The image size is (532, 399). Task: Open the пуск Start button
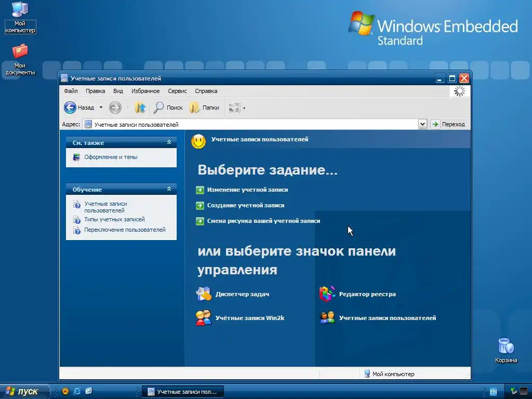(x=24, y=391)
